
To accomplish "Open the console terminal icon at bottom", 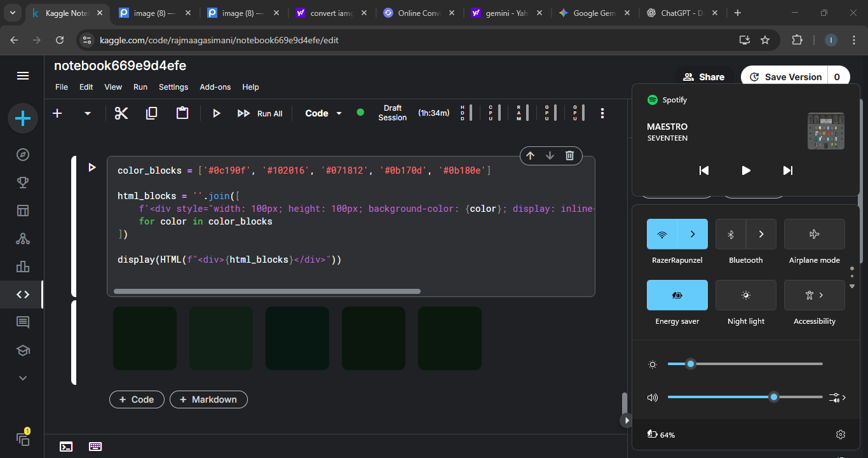I will [66, 447].
